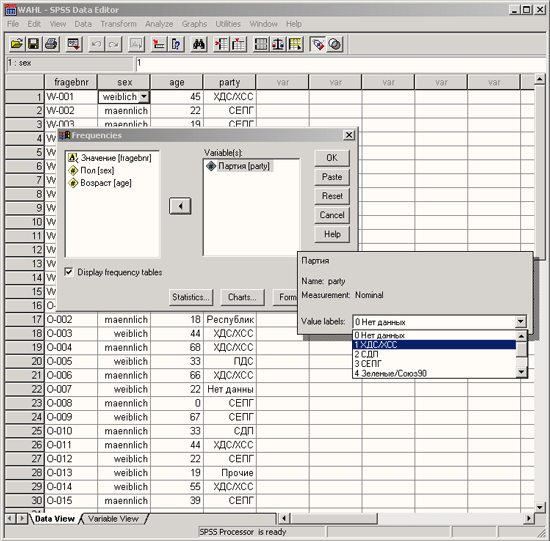The width and height of the screenshot is (550, 541).
Task: Open the File menu
Action: 13,24
